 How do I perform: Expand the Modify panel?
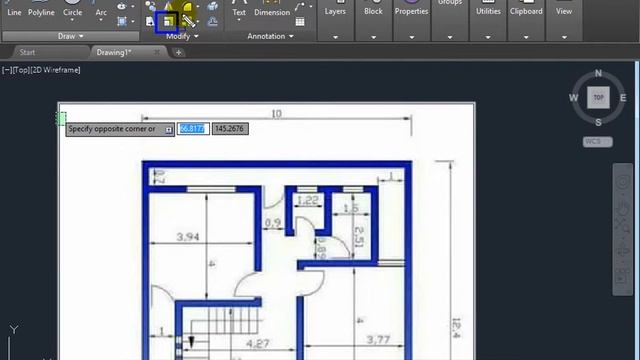tap(182, 36)
